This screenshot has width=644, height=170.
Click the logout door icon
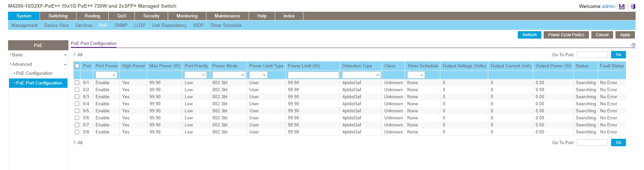click(633, 6)
